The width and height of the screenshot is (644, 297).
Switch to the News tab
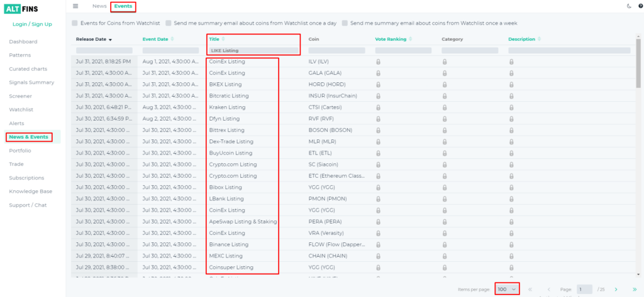pyautogui.click(x=99, y=6)
